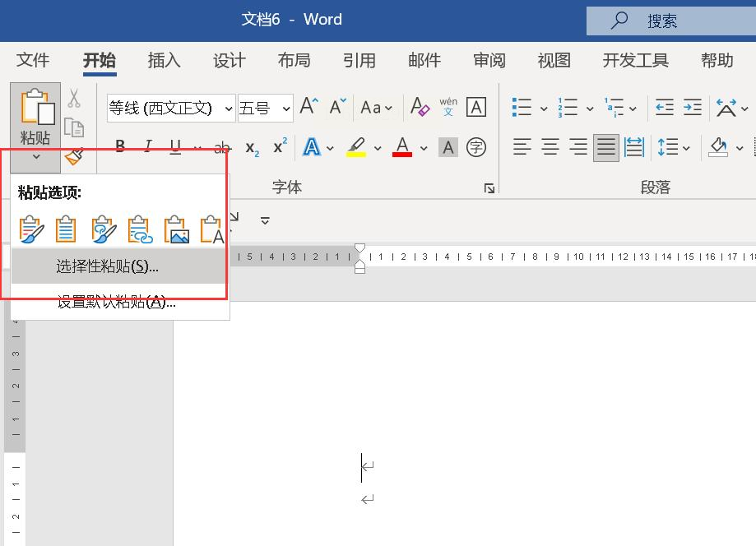Apply the yellow text highlight color
The image size is (756, 546).
point(356,147)
